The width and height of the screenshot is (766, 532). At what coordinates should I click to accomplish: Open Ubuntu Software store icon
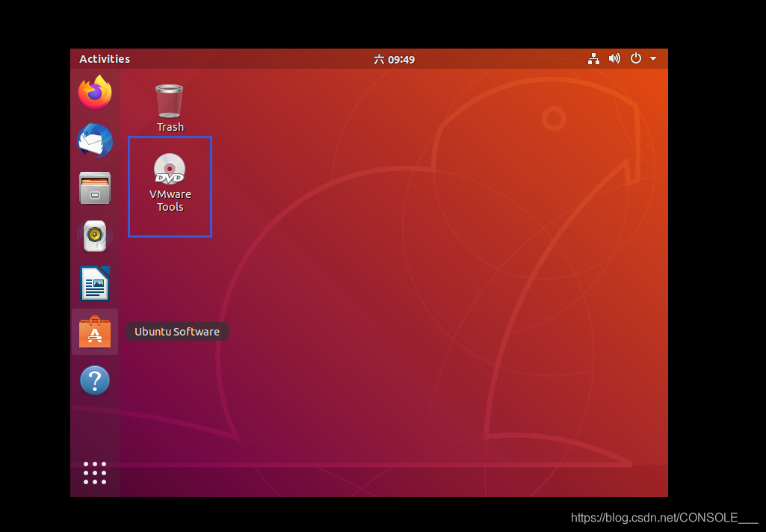tap(95, 332)
